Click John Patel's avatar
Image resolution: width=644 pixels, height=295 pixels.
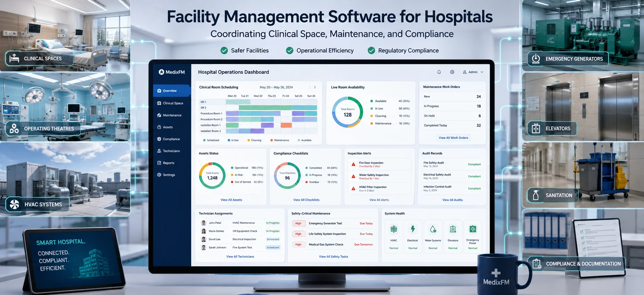click(204, 223)
